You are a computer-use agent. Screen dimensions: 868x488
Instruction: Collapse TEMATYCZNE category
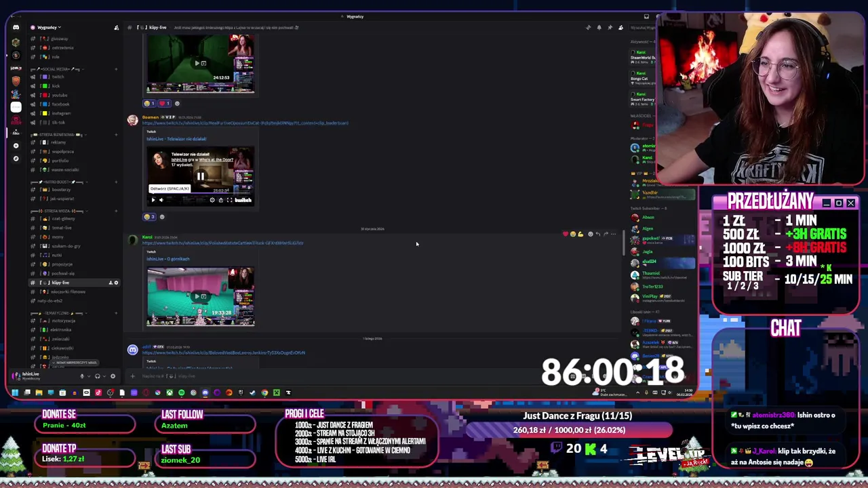pyautogui.click(x=58, y=313)
